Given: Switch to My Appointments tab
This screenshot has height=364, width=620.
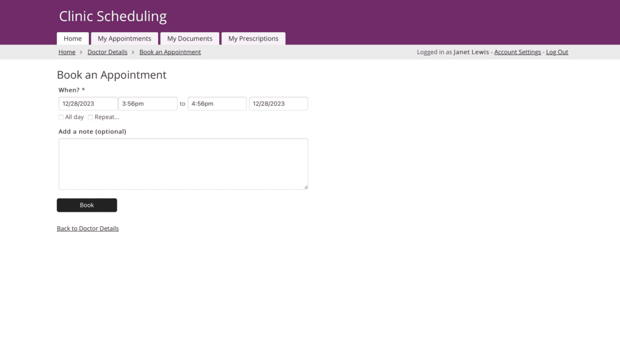Looking at the screenshot, I should (x=124, y=39).
